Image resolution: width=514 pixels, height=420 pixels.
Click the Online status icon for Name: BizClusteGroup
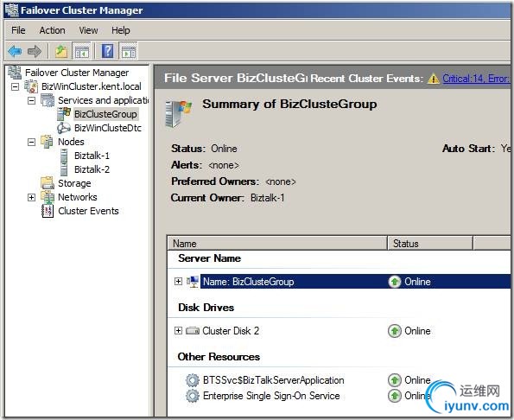(395, 282)
